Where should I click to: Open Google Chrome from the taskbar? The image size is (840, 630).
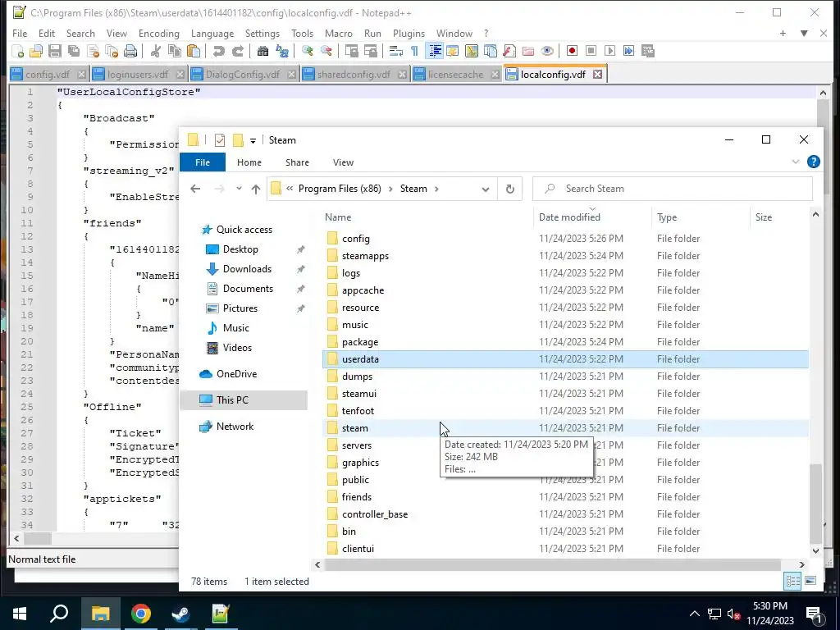point(140,614)
